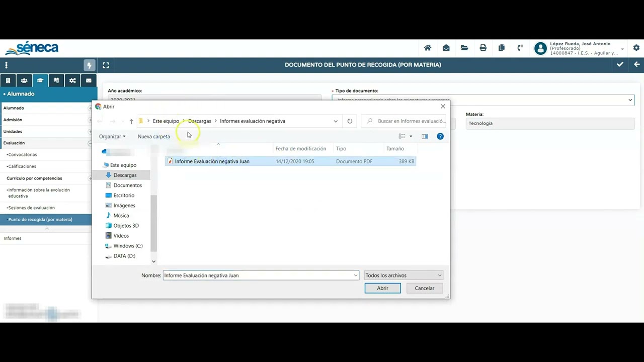This screenshot has height=362, width=644.
Task: Go up one folder level in Abrir dialog
Action: click(131, 121)
